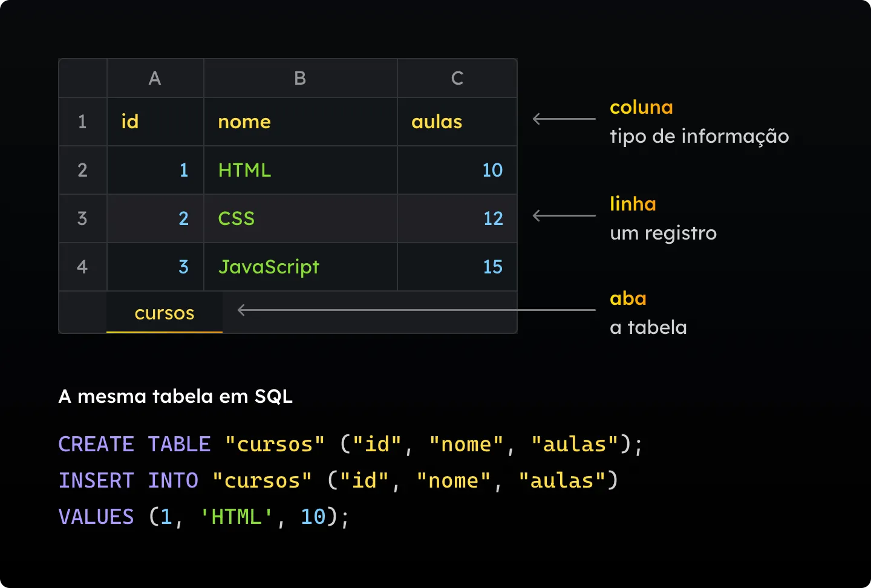Image resolution: width=871 pixels, height=588 pixels.
Task: Select the JavaScript cell
Action: (301, 267)
